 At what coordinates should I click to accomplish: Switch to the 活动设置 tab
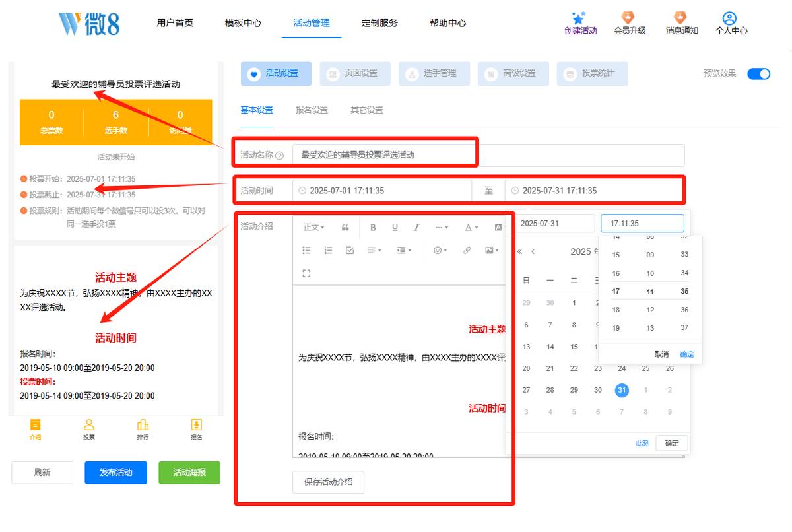(276, 74)
